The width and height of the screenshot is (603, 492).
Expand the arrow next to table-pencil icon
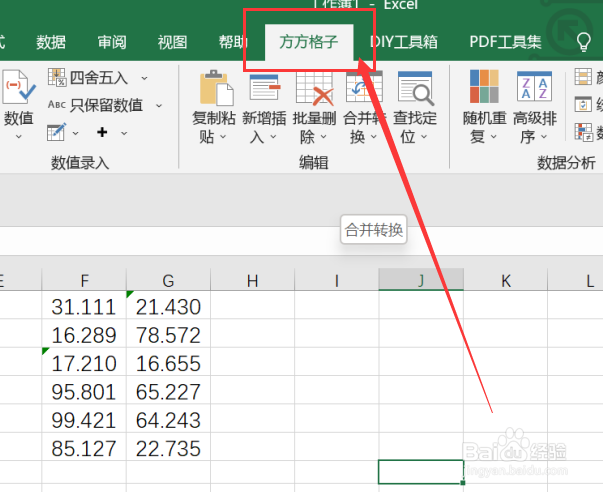[75, 133]
